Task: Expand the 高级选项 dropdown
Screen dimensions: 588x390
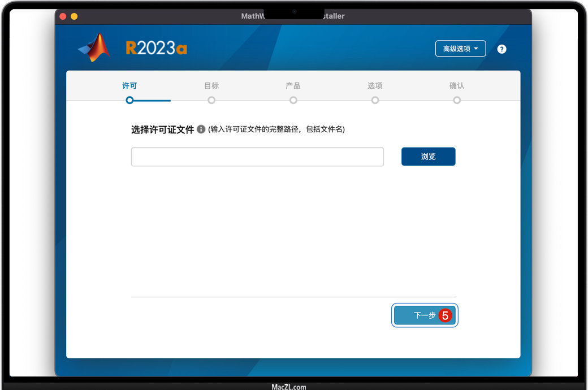Action: click(x=460, y=49)
